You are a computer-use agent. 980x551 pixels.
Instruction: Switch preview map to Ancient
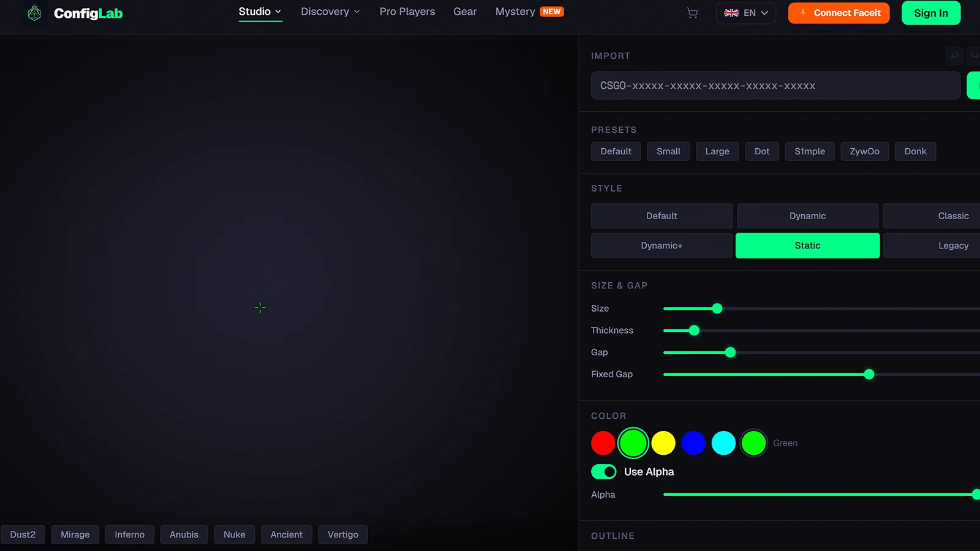click(x=287, y=534)
